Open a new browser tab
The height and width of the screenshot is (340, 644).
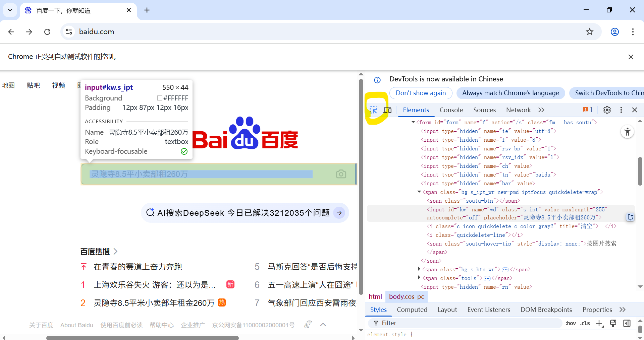pyautogui.click(x=147, y=10)
